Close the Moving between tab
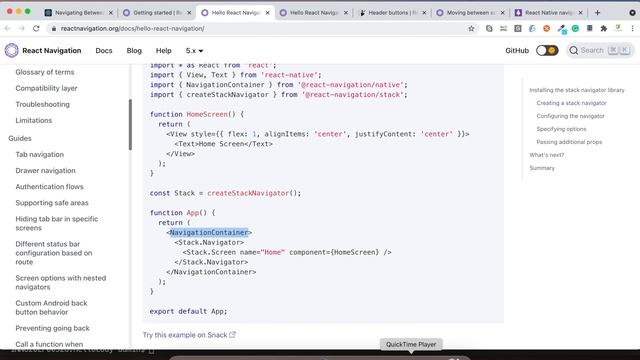The image size is (640, 360). coord(502,13)
